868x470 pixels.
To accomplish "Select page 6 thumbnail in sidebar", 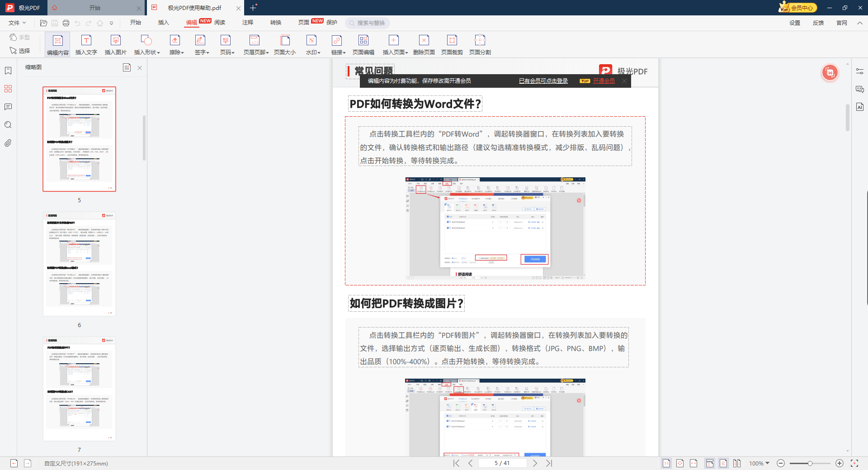I will [79, 264].
